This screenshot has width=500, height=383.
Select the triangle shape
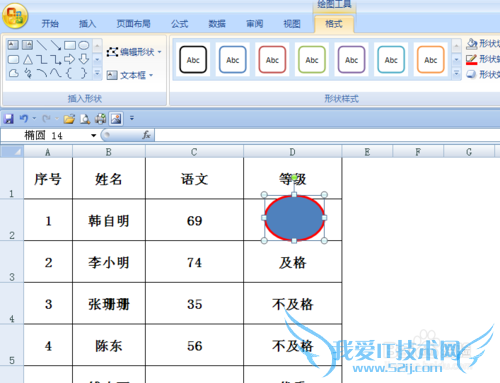(x=28, y=59)
